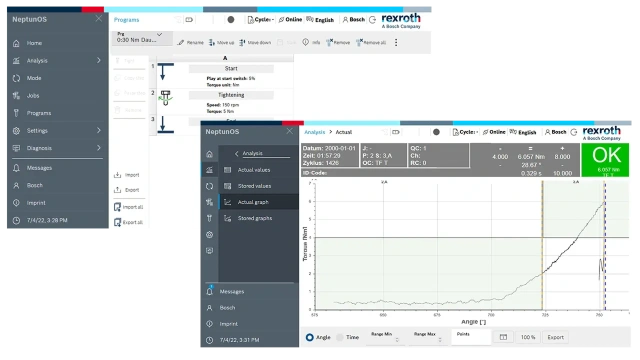Click the Diagnosis icon in the Analysis window rail
Viewport: 640px width, 360px height.
click(x=209, y=251)
